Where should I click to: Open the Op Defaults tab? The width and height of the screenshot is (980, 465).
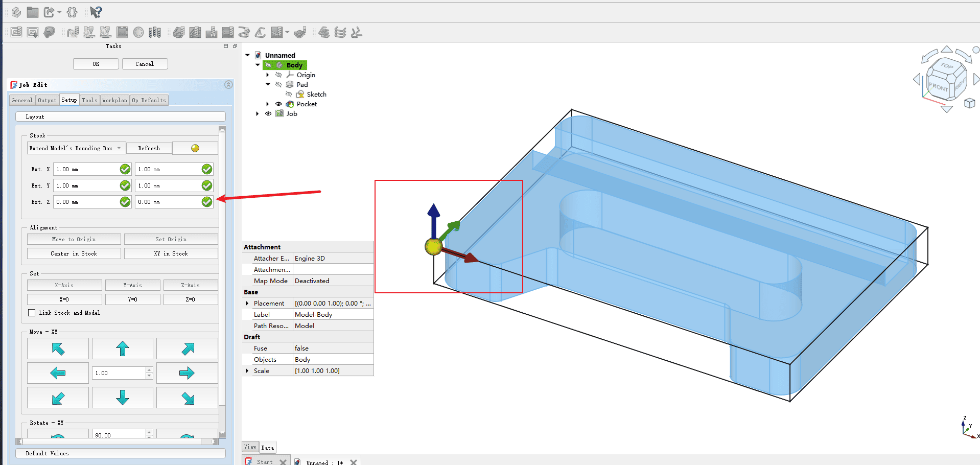(x=149, y=100)
